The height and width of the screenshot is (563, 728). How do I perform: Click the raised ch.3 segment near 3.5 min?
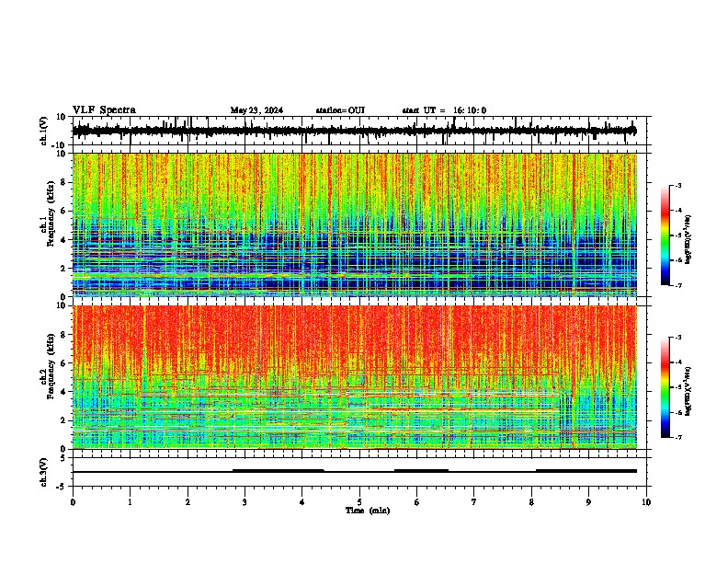tap(279, 470)
